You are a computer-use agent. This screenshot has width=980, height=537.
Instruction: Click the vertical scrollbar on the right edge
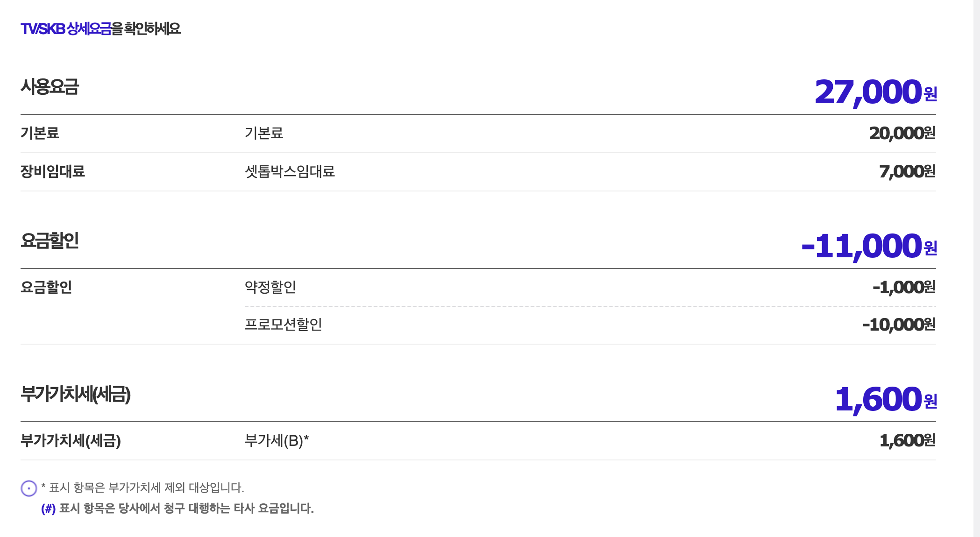click(976, 268)
